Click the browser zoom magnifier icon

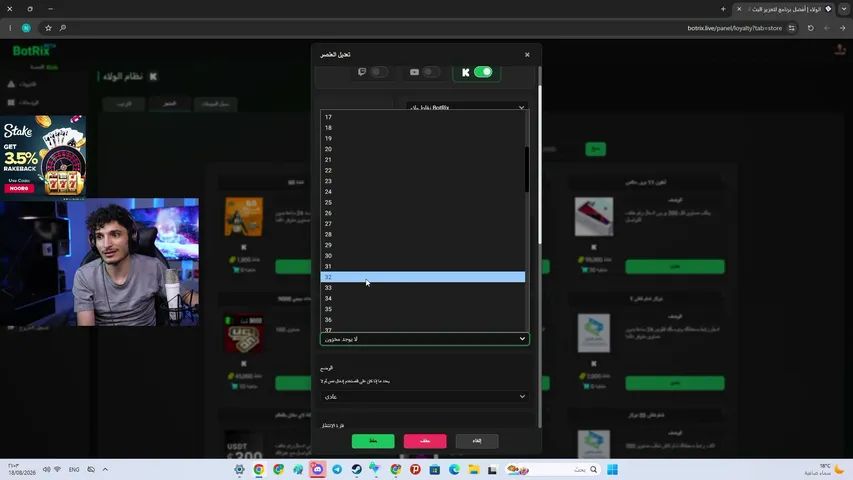[x=63, y=28]
